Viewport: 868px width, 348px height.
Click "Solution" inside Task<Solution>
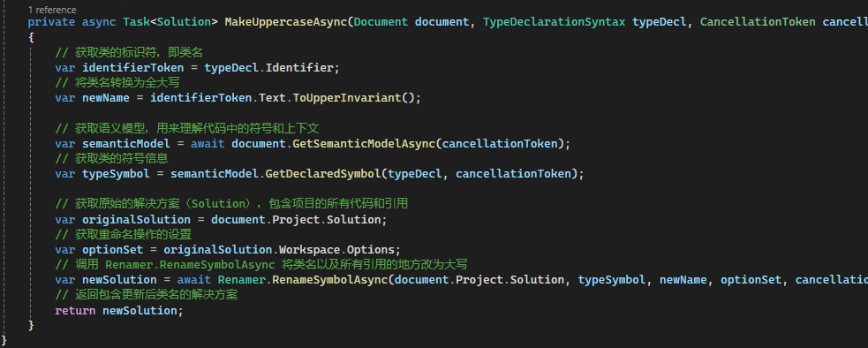[x=184, y=22]
